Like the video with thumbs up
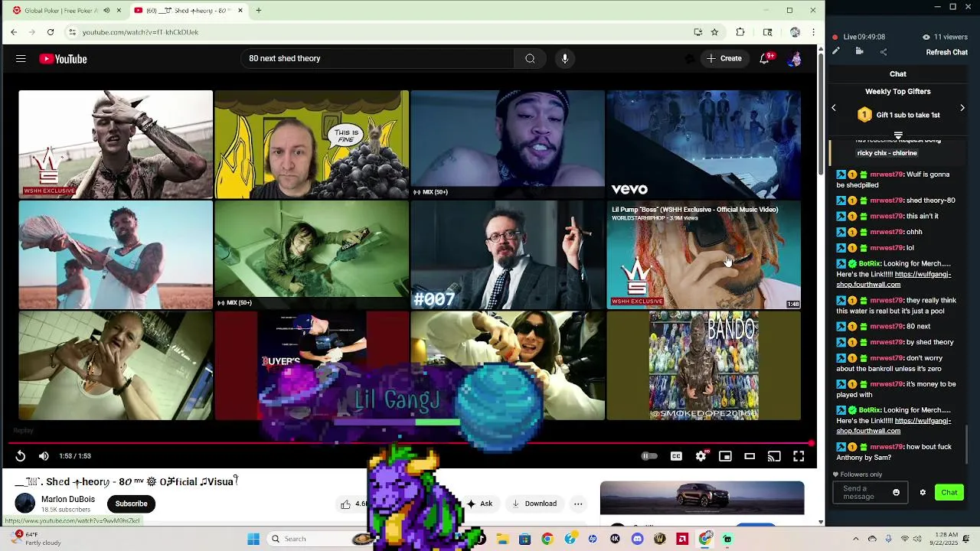The image size is (980, 551). [x=346, y=504]
